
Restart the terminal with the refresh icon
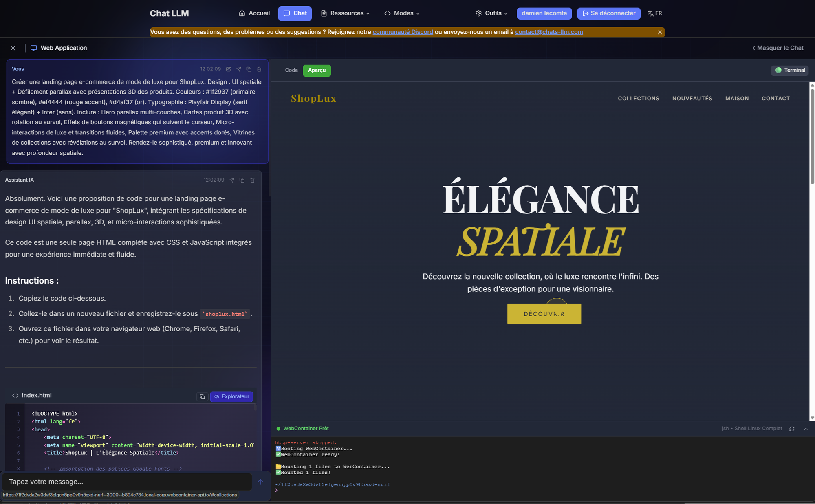tap(792, 429)
